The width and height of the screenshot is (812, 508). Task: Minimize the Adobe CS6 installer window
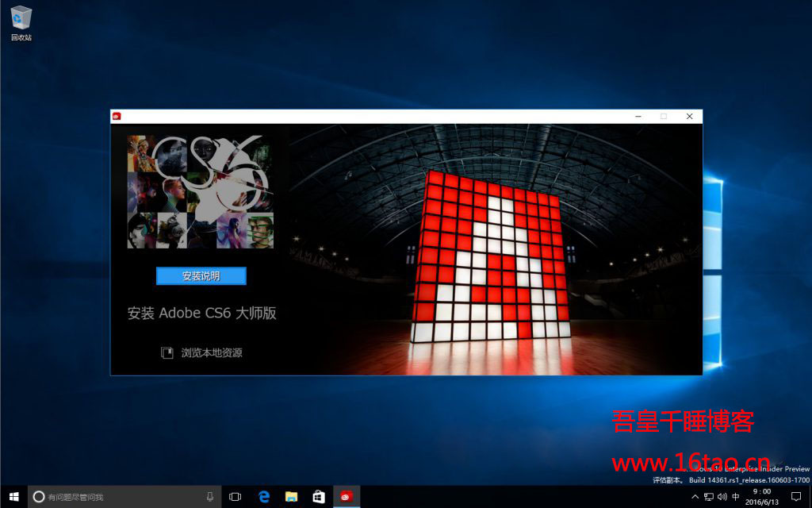(x=638, y=116)
